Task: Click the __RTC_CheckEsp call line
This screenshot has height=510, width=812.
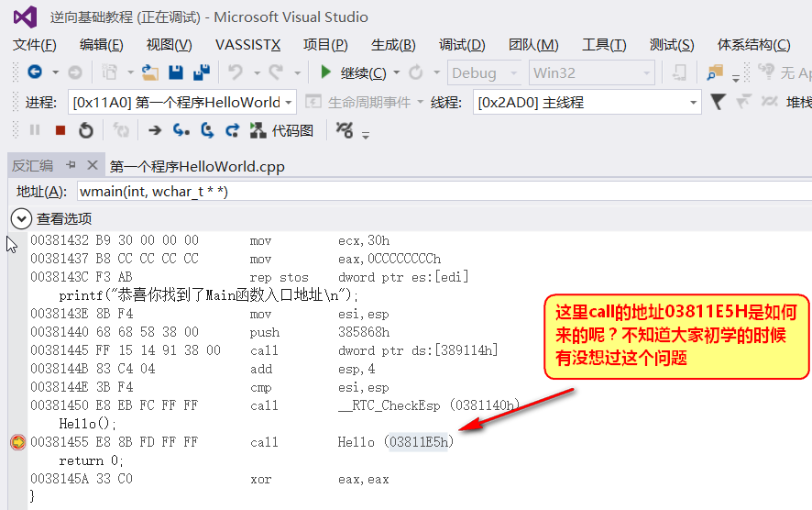Action: pyautogui.click(x=275, y=405)
